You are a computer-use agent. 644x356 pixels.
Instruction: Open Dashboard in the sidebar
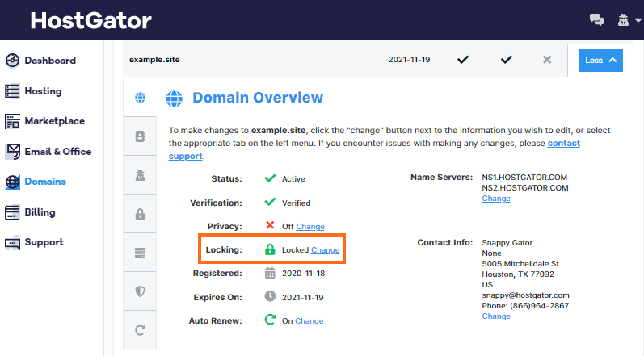pyautogui.click(x=50, y=61)
